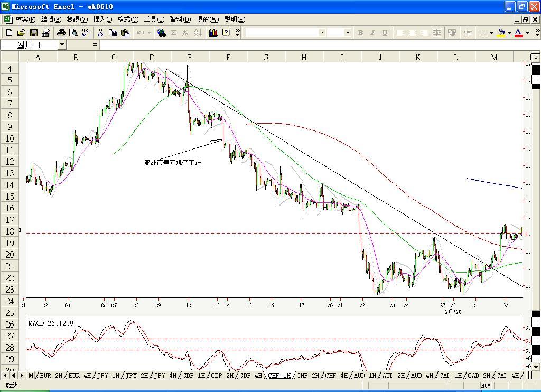Image resolution: width=541 pixels, height=392 pixels.
Task: Click the Print button
Action: 61,33
